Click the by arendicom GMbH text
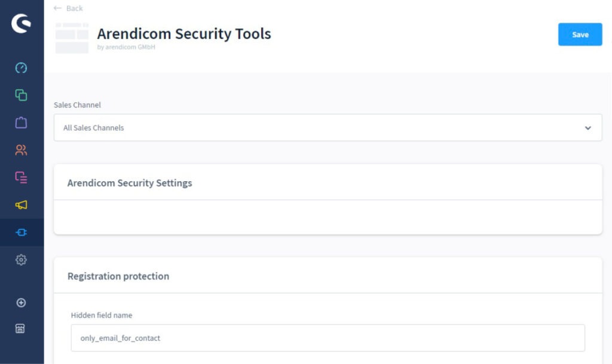The height and width of the screenshot is (364, 612). [126, 47]
